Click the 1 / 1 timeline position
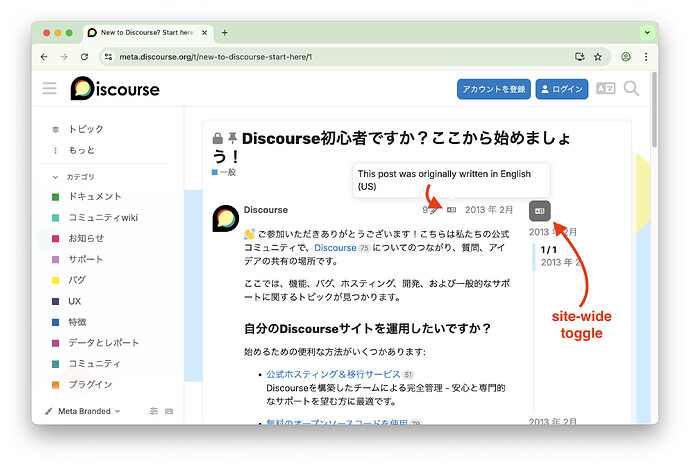This screenshot has width=690, height=465. tap(549, 250)
